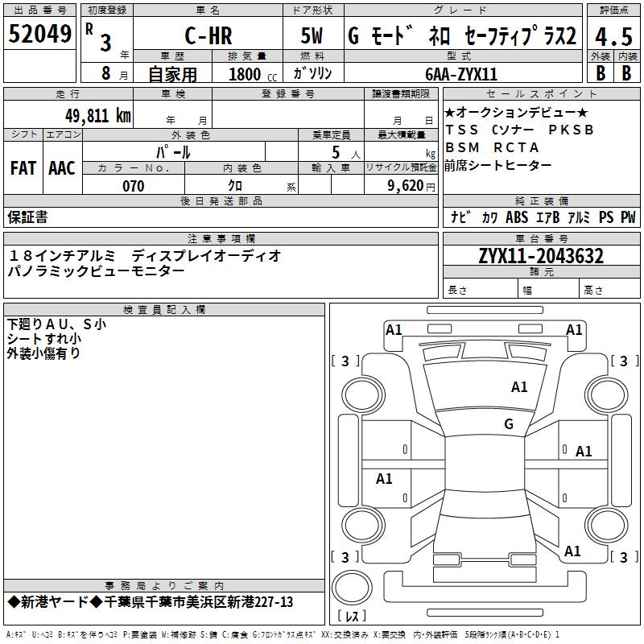This screenshot has height=644, width=644.
Task: Click the 出品番号 header
Action: [39, 10]
